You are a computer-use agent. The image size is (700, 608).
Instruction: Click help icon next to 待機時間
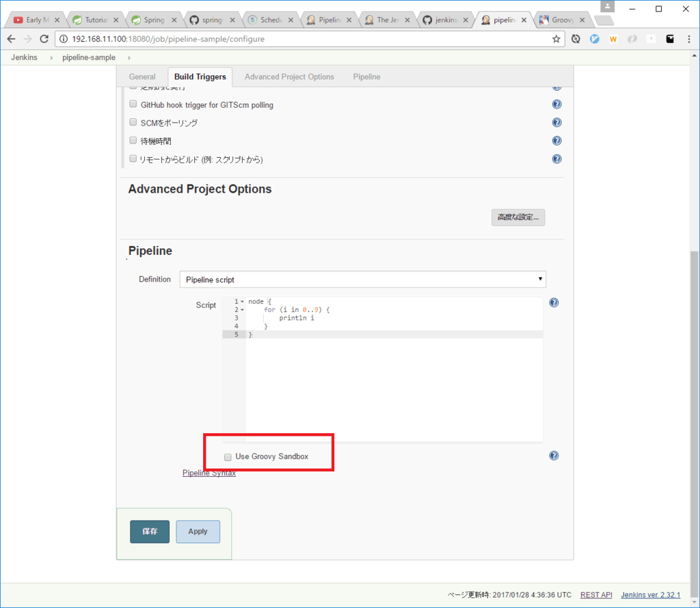(556, 141)
